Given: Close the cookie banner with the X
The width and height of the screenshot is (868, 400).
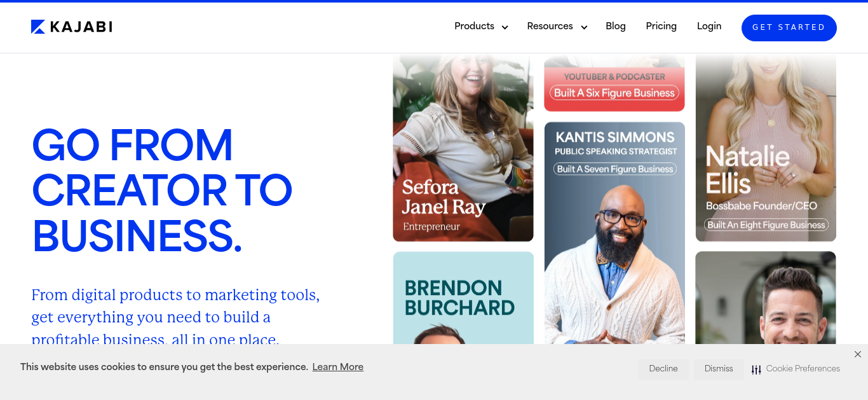Looking at the screenshot, I should [x=858, y=354].
